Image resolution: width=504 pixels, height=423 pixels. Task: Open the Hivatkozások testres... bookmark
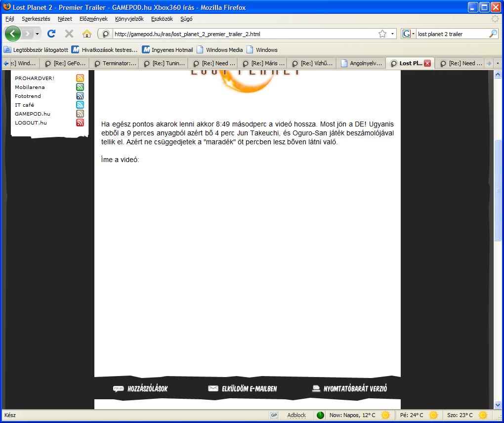coord(104,50)
